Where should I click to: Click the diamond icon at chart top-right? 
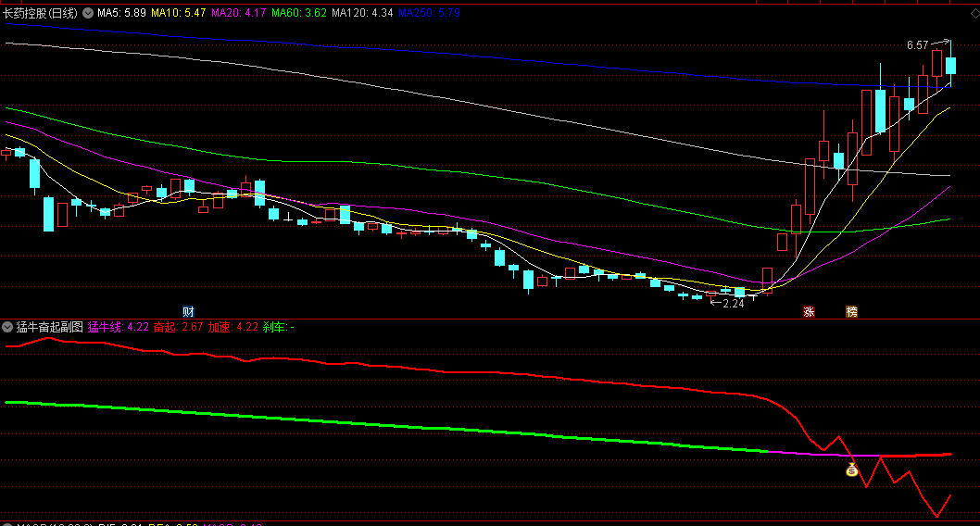974,13
